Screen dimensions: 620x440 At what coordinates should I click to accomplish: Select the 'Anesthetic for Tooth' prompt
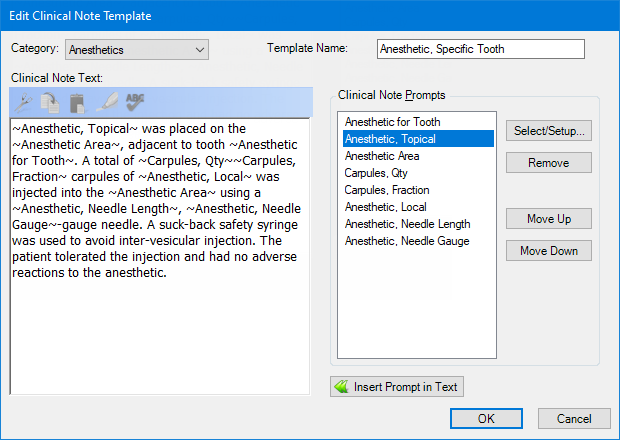[x=392, y=122]
